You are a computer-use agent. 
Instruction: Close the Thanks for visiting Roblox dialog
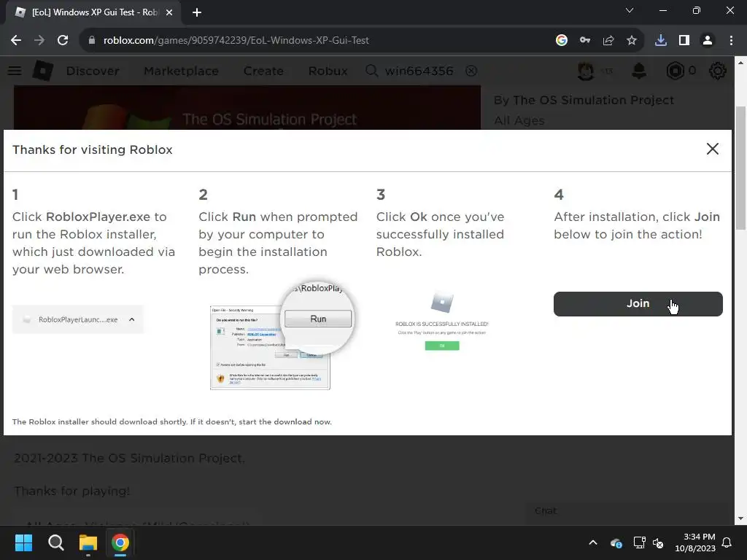[x=712, y=149]
